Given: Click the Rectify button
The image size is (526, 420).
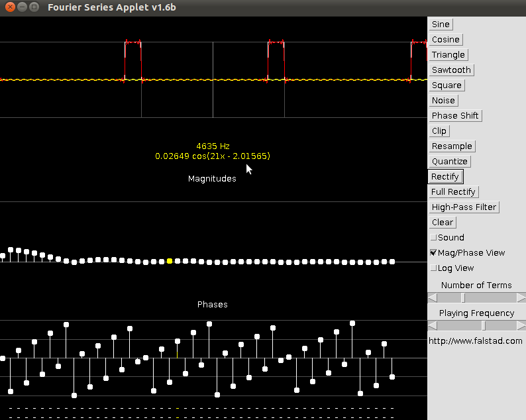Looking at the screenshot, I should (x=445, y=177).
